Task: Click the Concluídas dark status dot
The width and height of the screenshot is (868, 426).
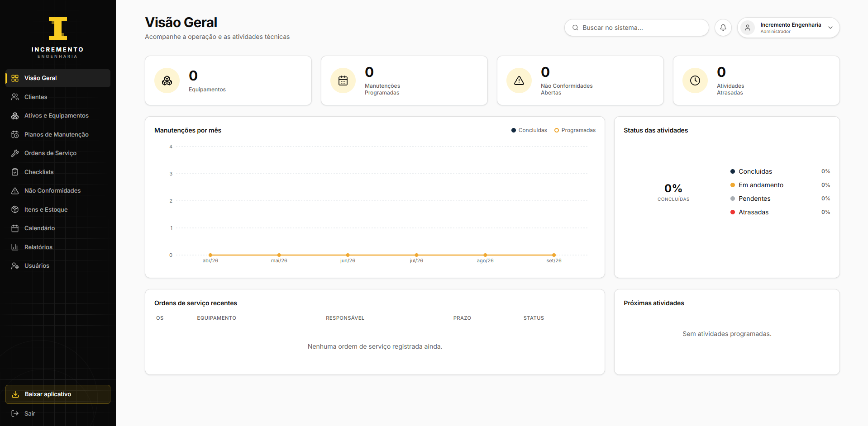Action: [x=733, y=171]
